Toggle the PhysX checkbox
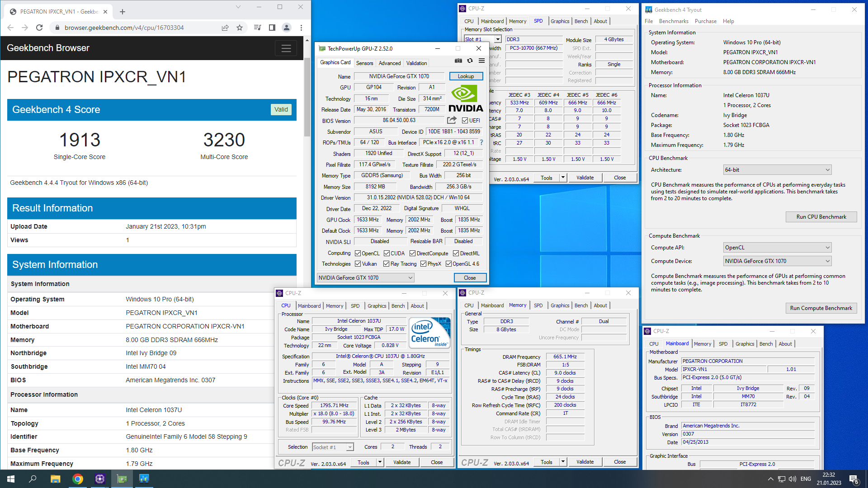The image size is (868, 488). click(423, 264)
